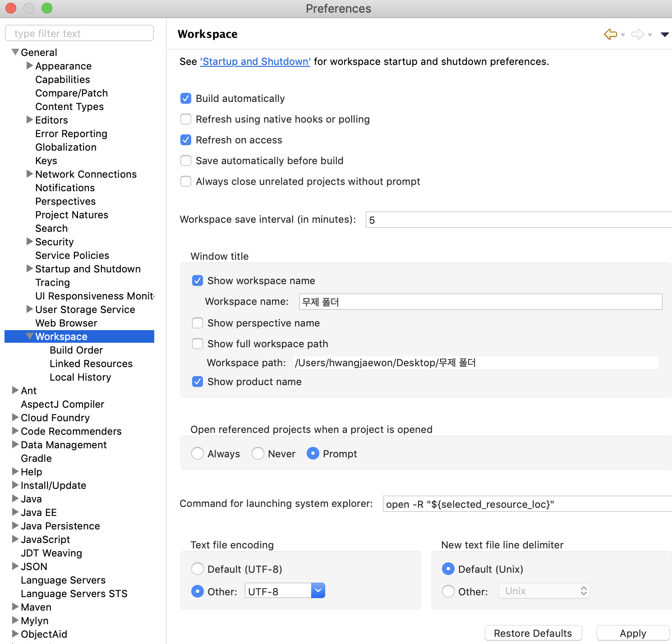Click the Workspace save interval field
The image size is (672, 644).
point(519,220)
